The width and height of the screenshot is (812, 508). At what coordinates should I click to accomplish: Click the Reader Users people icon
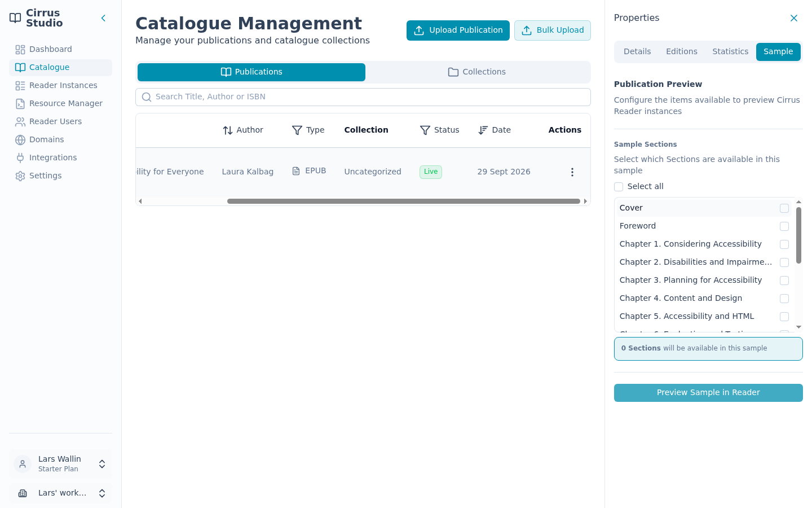[20, 122]
